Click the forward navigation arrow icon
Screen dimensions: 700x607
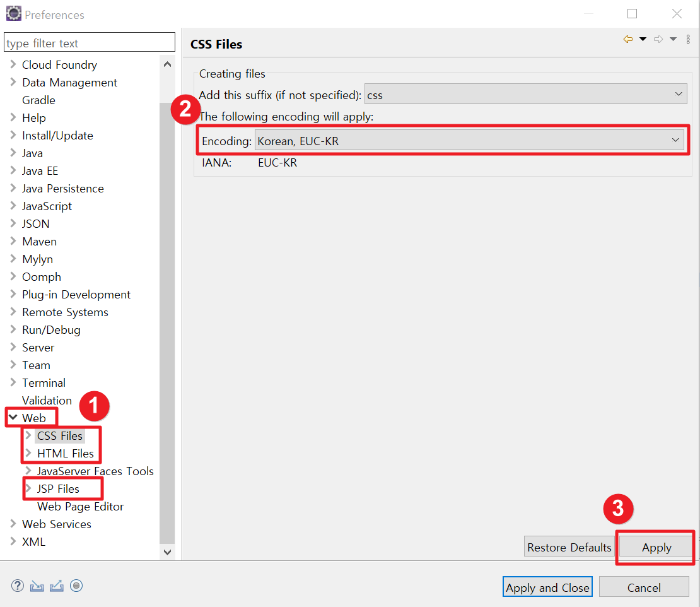(x=658, y=39)
